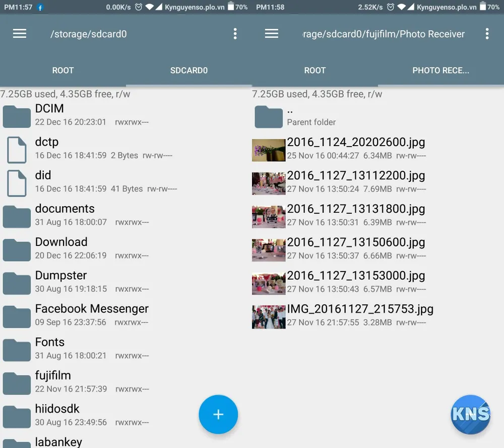Viewport: 504px width, 448px height.
Task: Tap the KNS round badge icon
Action: coord(470,414)
